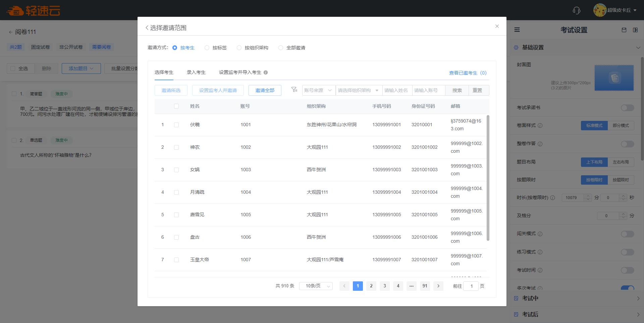Toggle the 闯关模式 switch
The width and height of the screenshot is (644, 323).
tap(627, 234)
